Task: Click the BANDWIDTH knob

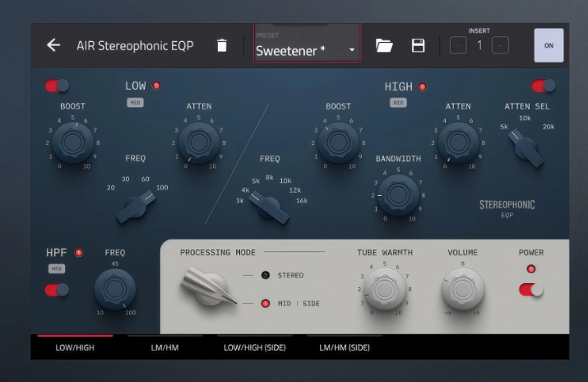Action: 398,195
